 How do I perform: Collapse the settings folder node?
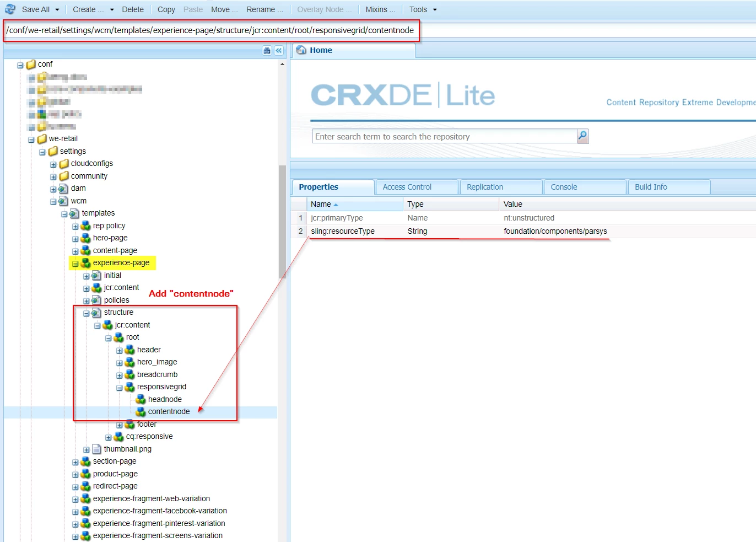click(42, 152)
